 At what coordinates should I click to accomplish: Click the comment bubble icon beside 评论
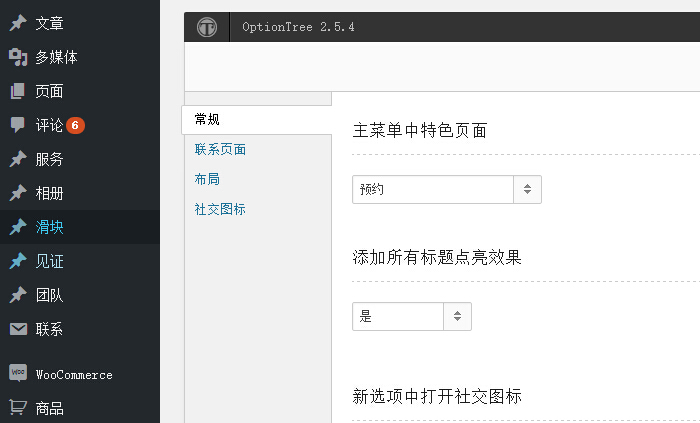pyautogui.click(x=18, y=125)
